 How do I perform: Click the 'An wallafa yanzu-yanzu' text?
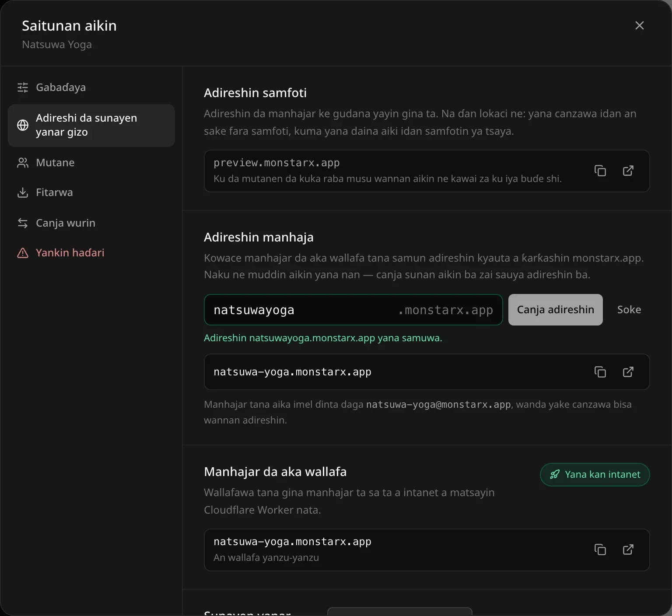click(x=266, y=558)
